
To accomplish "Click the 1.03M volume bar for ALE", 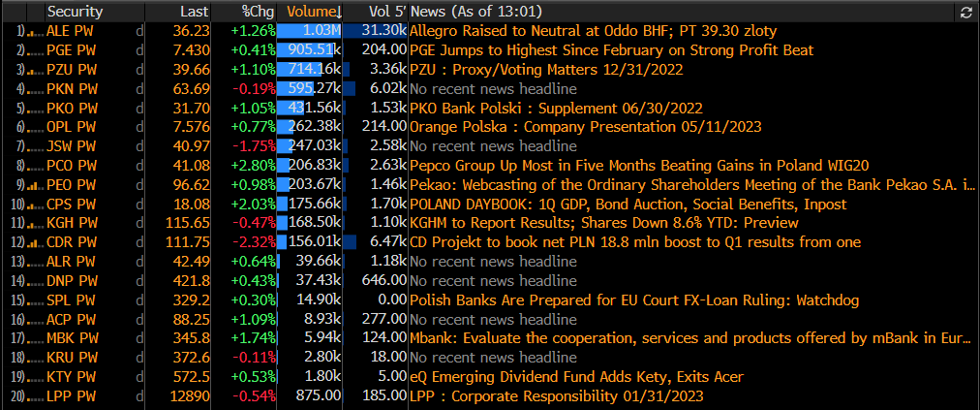I will tap(309, 31).
